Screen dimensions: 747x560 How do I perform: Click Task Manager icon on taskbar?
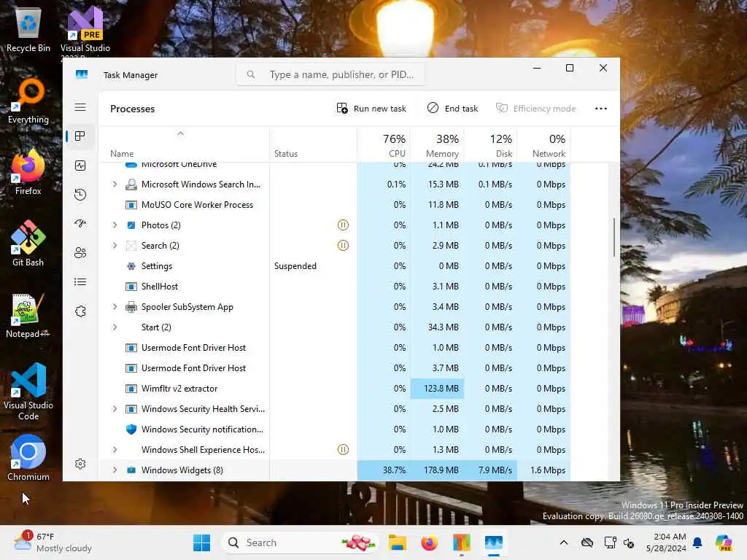point(494,542)
